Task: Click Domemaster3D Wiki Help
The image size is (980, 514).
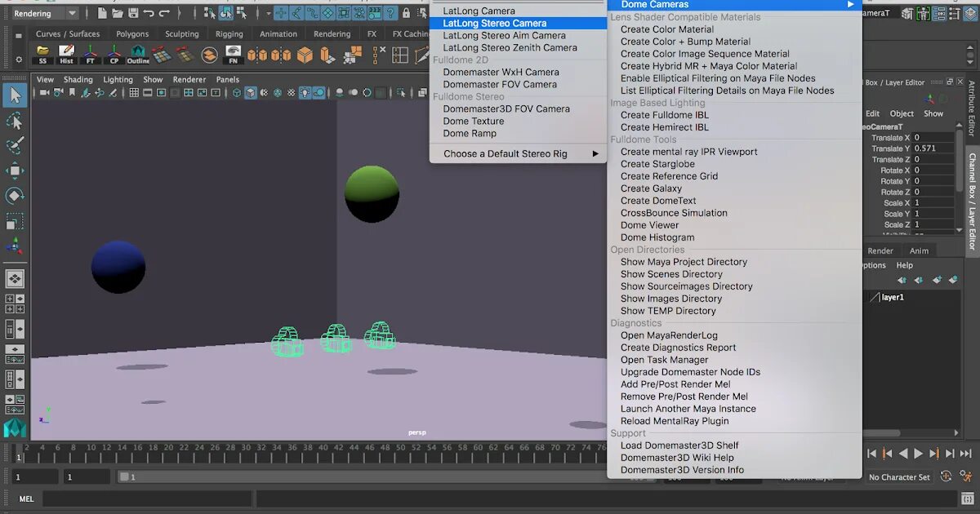Action: click(677, 458)
